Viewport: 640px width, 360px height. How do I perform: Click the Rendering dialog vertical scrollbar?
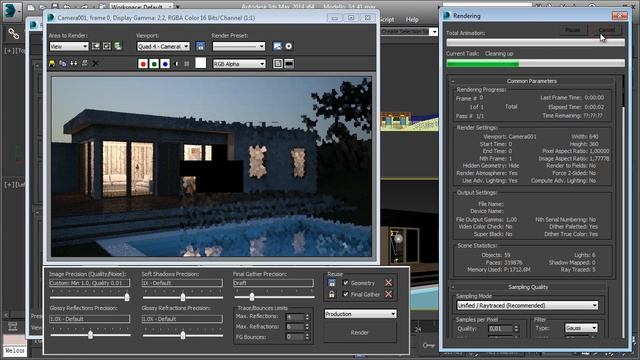[x=623, y=206]
